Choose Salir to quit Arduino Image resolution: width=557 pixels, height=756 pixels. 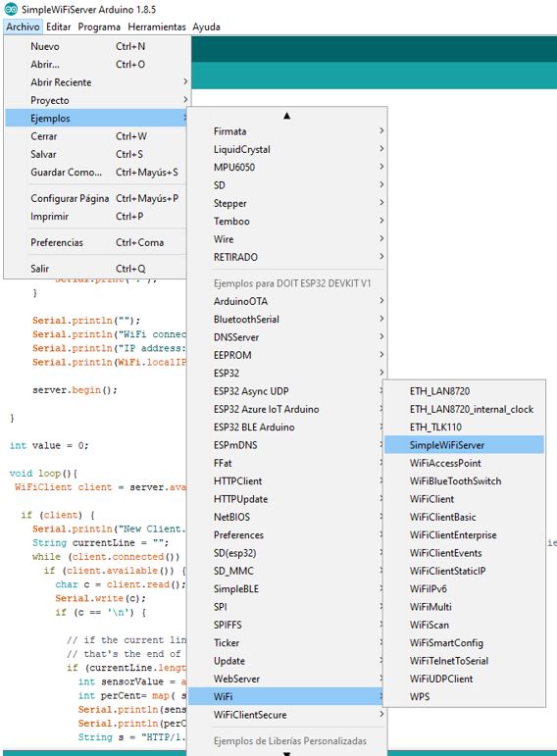(95, 269)
